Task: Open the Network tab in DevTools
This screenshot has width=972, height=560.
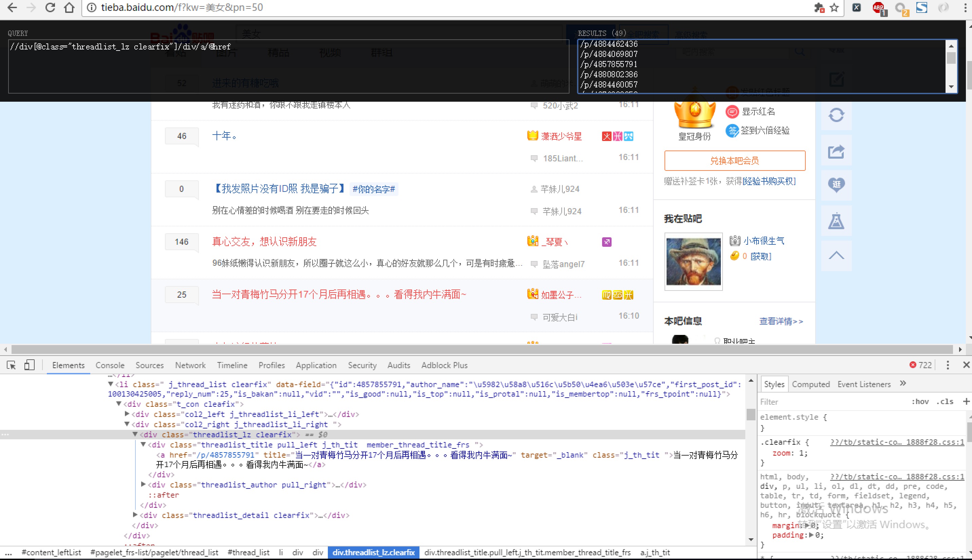Action: coord(190,365)
